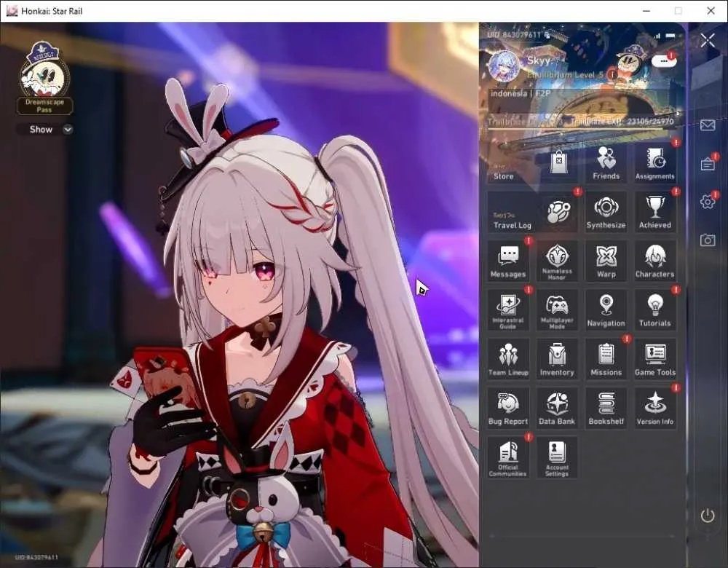Click the Trailblaze EXP progress bar

pos(580,127)
